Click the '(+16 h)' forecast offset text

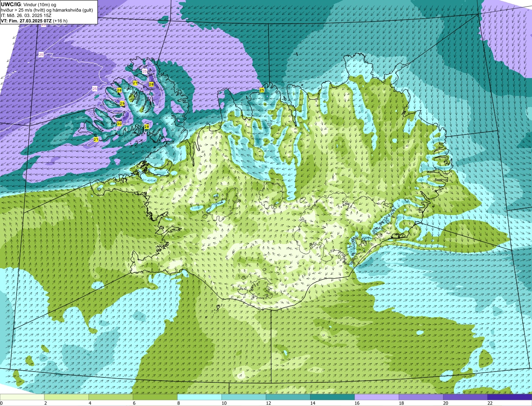tap(60, 21)
